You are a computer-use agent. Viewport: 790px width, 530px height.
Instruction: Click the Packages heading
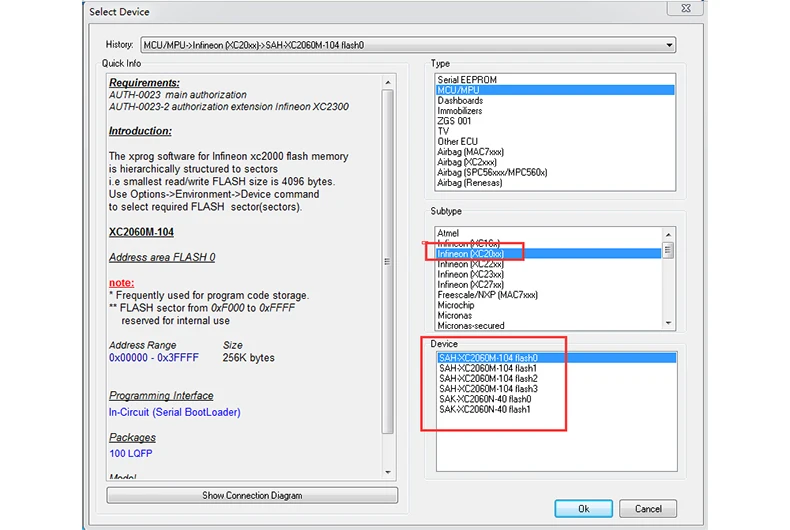(132, 437)
